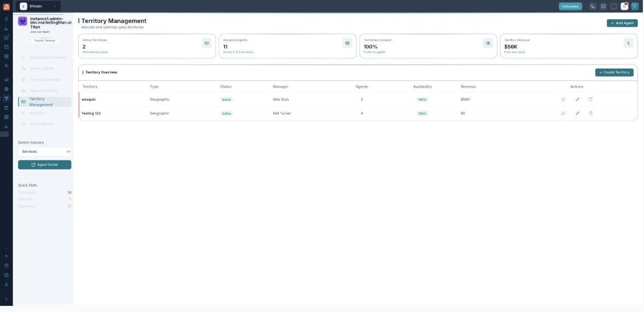The image size is (644, 312).
Task: Click Active status badge in wesquin row
Action: coord(227,100)
